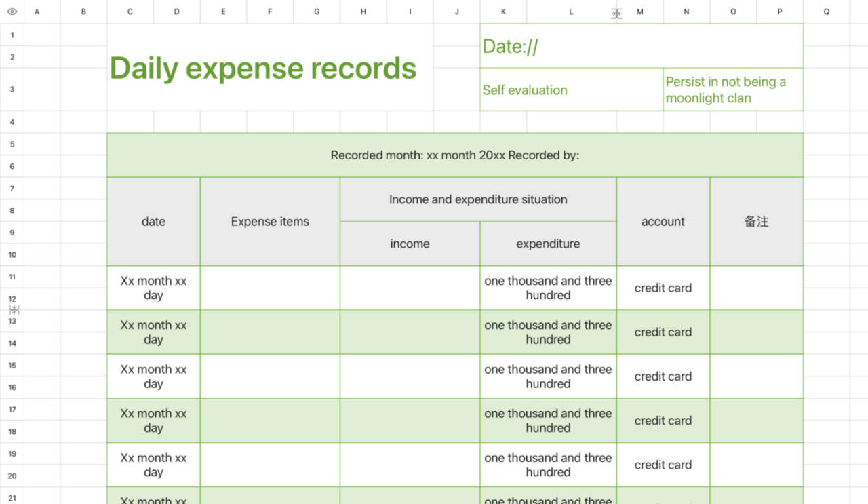Image resolution: width=868 pixels, height=504 pixels.
Task: Click the 'Recorded month' banner cell
Action: (455, 155)
